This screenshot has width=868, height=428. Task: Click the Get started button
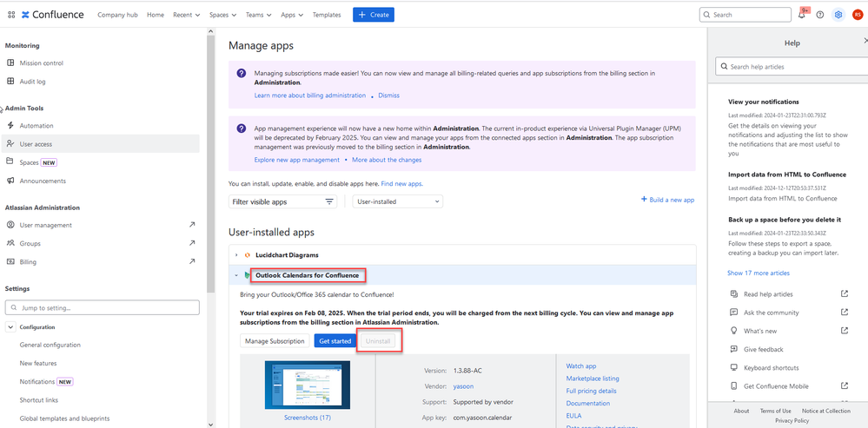click(335, 341)
